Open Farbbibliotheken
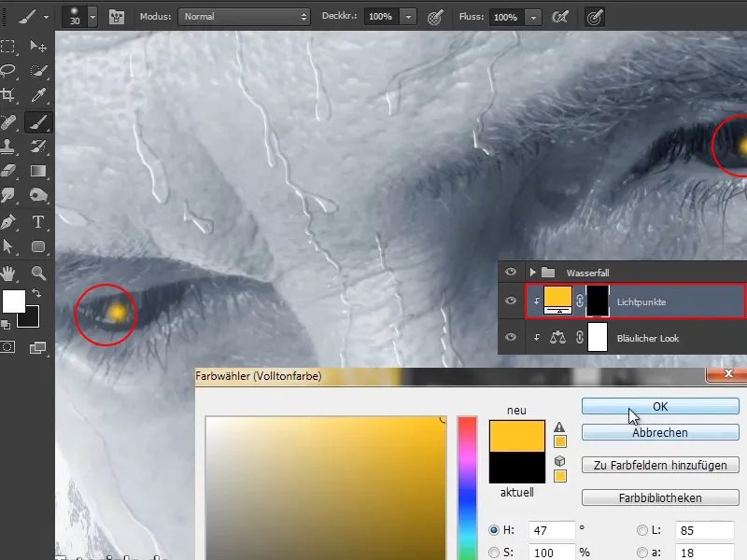Viewport: 747px width, 560px height. coord(660,497)
